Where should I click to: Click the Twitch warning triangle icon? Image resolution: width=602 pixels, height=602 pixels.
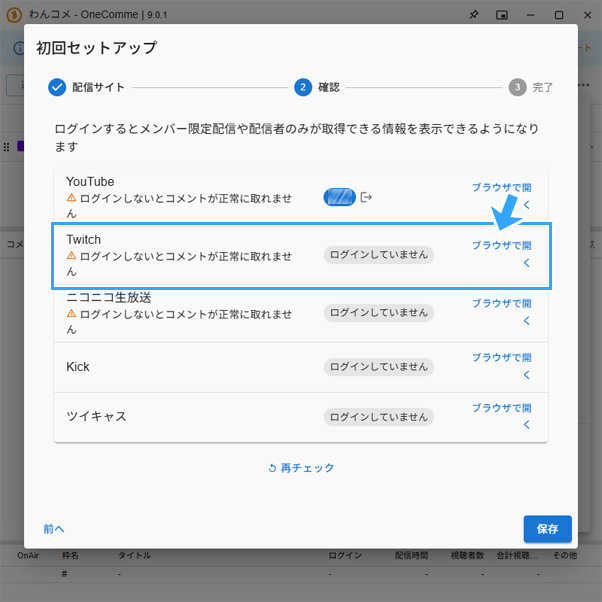(71, 256)
